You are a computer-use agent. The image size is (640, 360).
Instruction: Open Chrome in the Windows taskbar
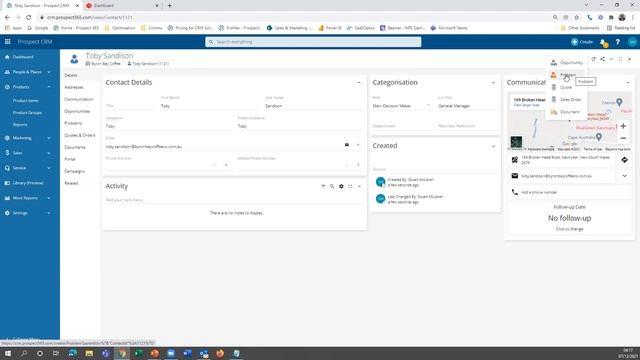pyautogui.click(x=122, y=353)
